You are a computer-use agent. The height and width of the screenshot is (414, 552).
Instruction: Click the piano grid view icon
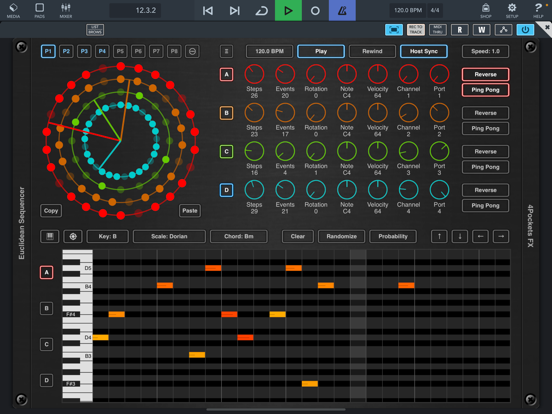[x=50, y=236]
